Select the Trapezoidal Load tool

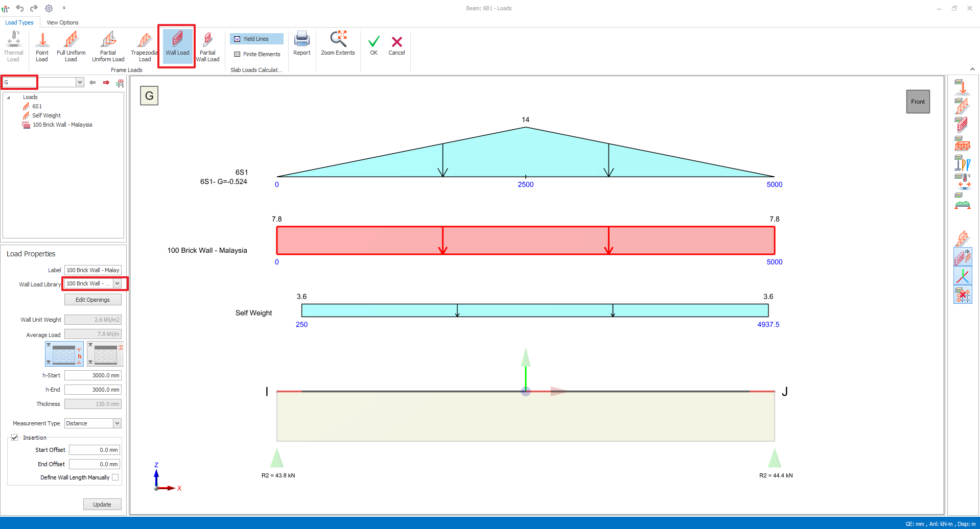pos(145,46)
